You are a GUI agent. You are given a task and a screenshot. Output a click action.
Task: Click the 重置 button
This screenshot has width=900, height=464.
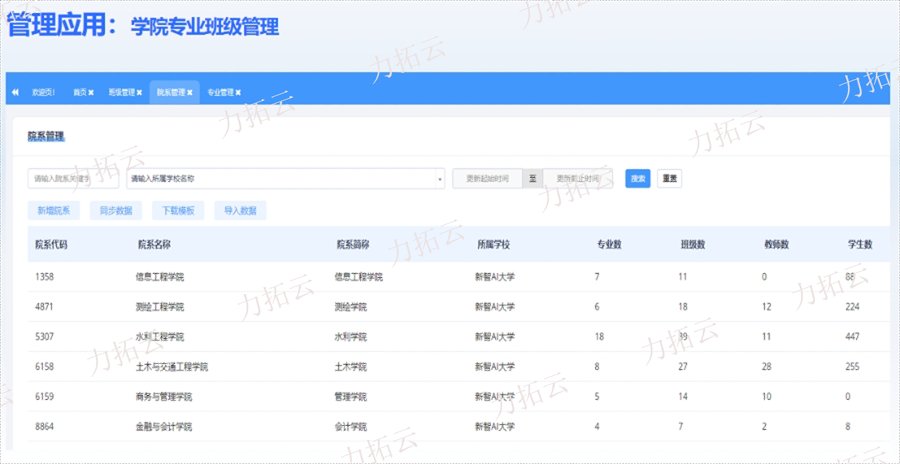point(669,179)
